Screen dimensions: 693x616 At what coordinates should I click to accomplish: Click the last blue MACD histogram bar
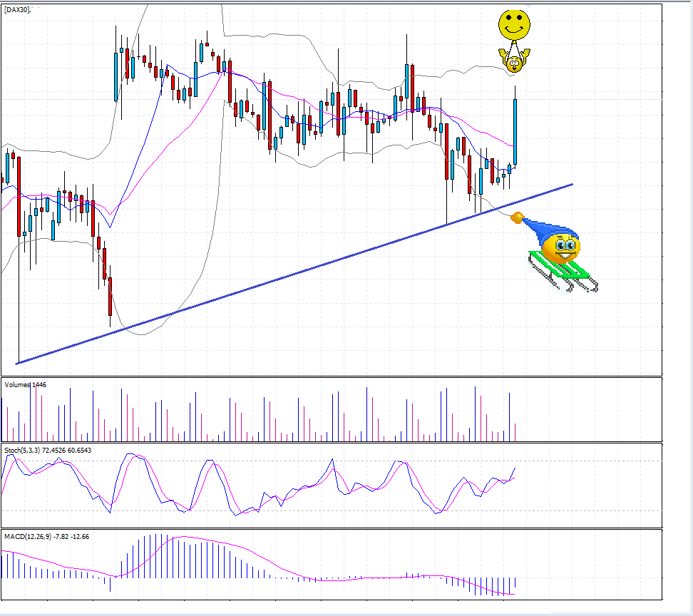click(515, 582)
